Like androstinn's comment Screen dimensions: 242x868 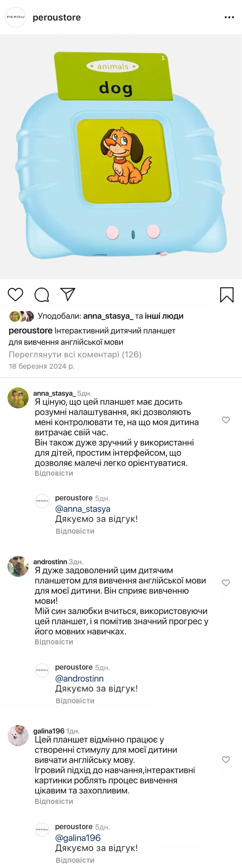(226, 583)
